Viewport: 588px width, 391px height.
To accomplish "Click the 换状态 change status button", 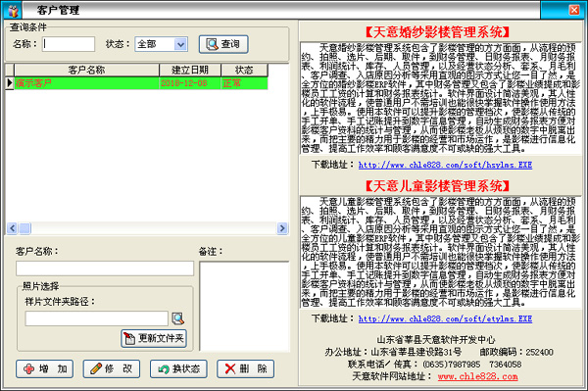I will click(178, 368).
